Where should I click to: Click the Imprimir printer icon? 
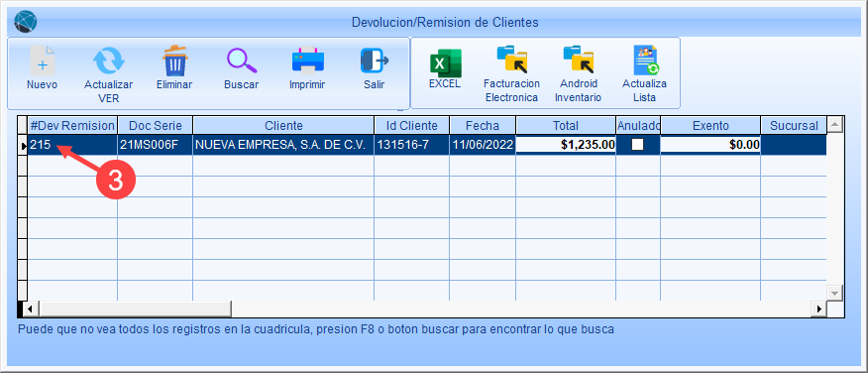(x=308, y=61)
